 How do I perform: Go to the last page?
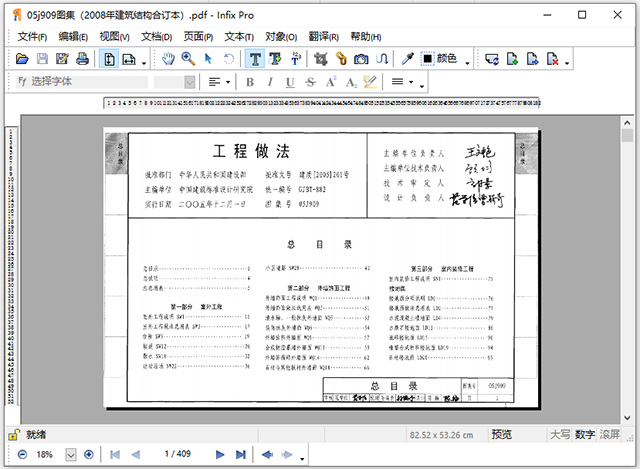coord(241,454)
